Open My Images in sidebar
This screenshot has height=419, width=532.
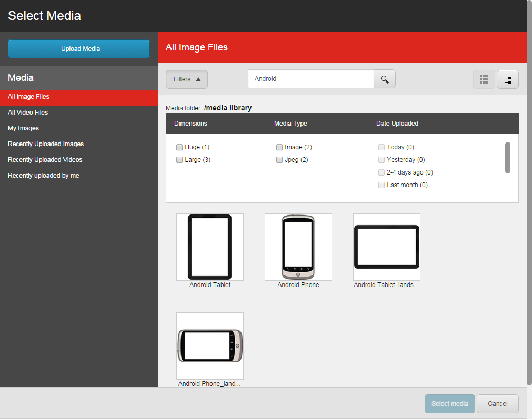(x=79, y=128)
